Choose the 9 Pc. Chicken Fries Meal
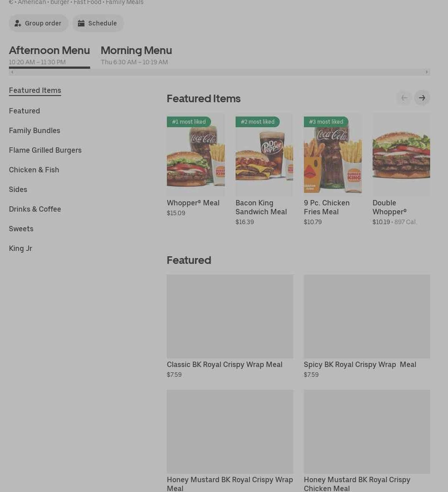This screenshot has height=492, width=448. pos(332,154)
